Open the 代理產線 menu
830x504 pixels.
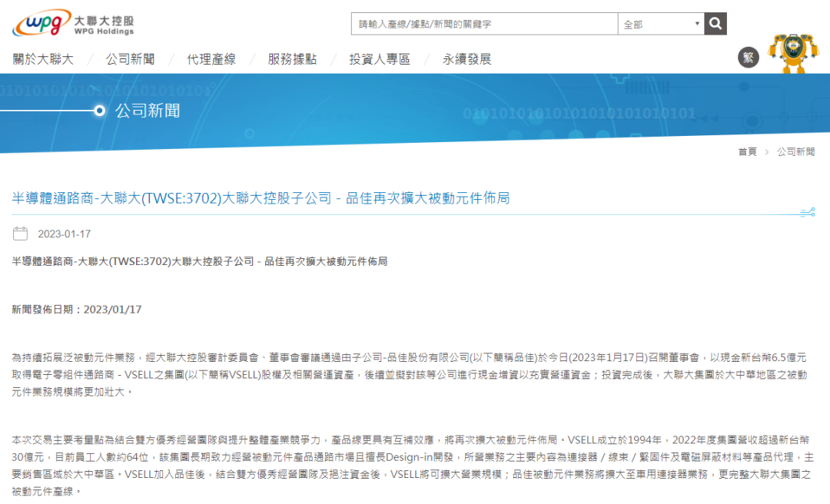click(x=211, y=59)
